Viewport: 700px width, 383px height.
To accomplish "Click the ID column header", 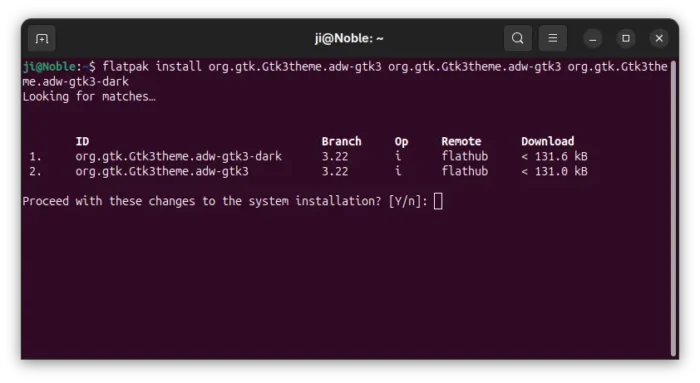I will click(x=82, y=142).
